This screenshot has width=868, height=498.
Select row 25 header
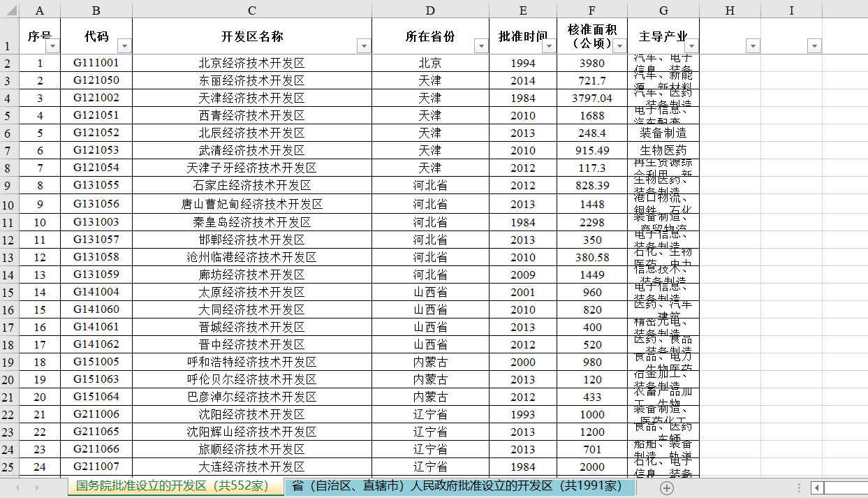pyautogui.click(x=9, y=467)
